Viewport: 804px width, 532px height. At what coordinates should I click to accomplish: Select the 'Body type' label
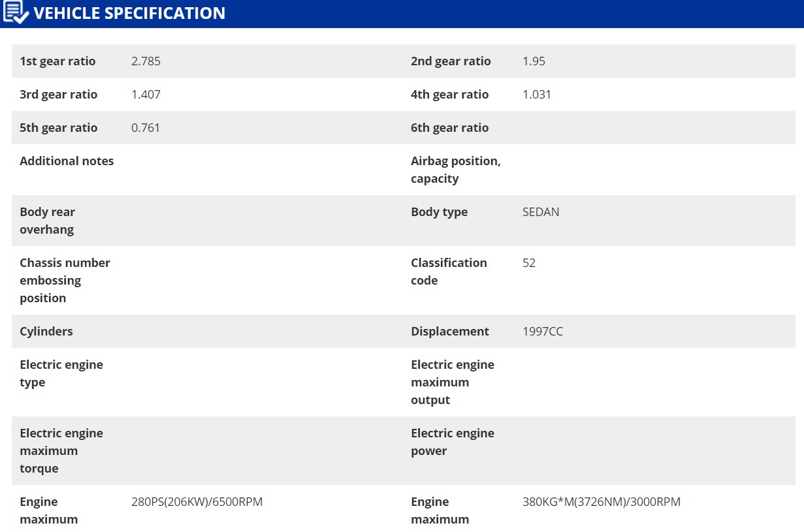[x=439, y=212]
